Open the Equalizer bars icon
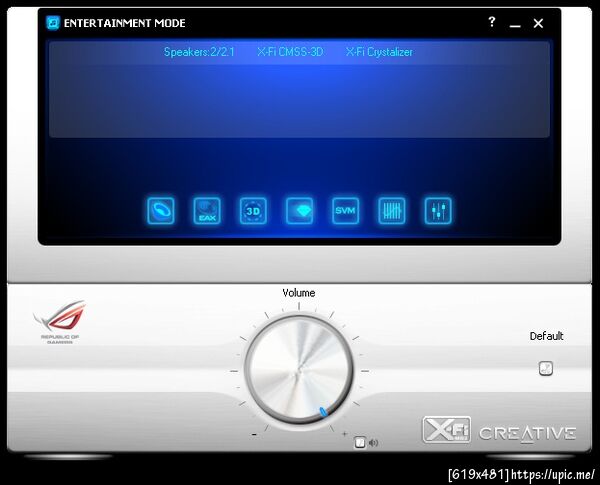Image resolution: width=600 pixels, height=485 pixels. pos(392,211)
